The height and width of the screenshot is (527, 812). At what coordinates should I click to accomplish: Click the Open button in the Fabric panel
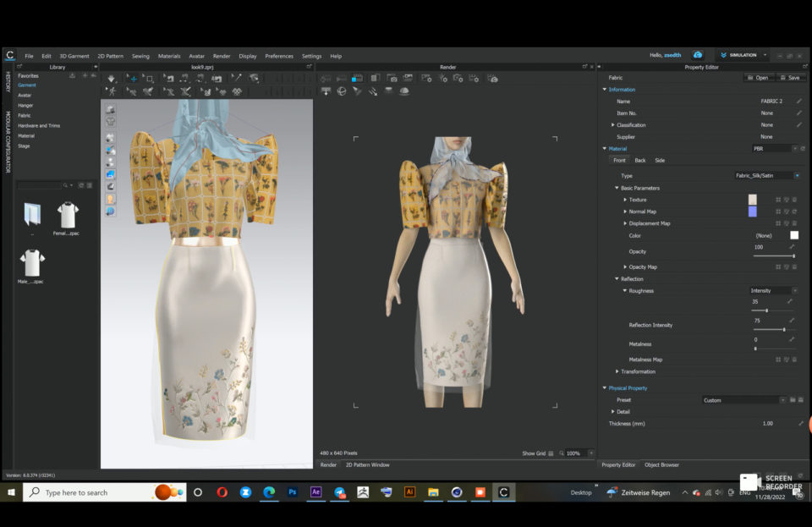[760, 78]
